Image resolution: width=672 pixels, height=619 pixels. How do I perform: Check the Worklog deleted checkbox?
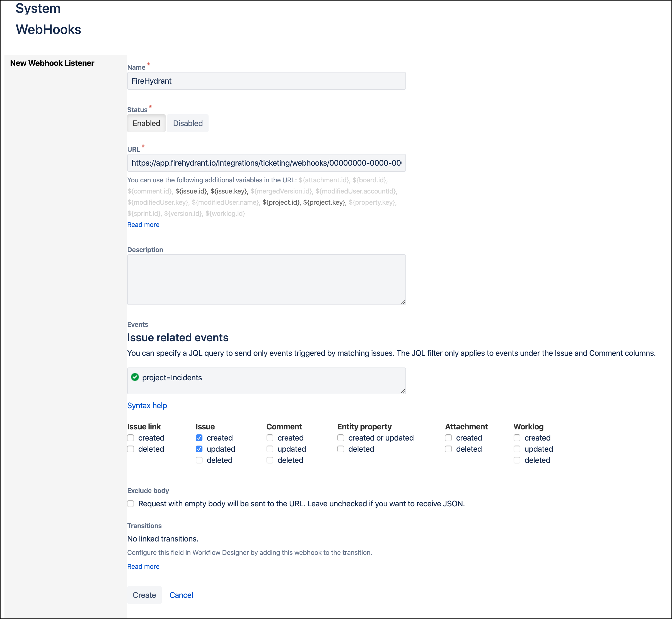click(517, 460)
